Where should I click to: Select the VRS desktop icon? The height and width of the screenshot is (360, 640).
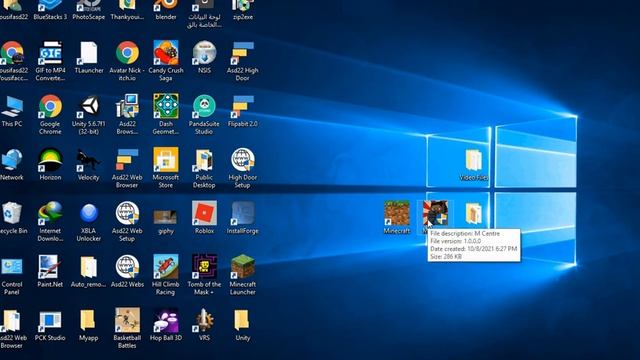204,324
